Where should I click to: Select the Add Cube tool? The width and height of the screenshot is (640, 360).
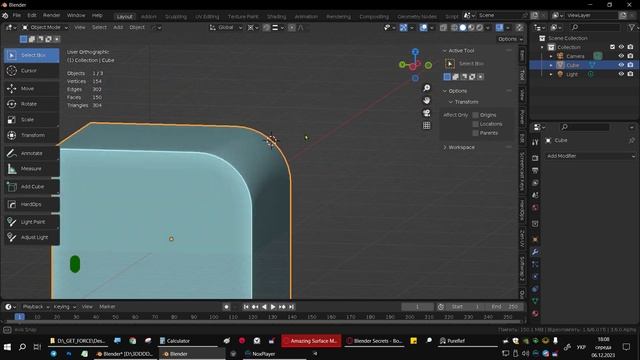tap(31, 187)
